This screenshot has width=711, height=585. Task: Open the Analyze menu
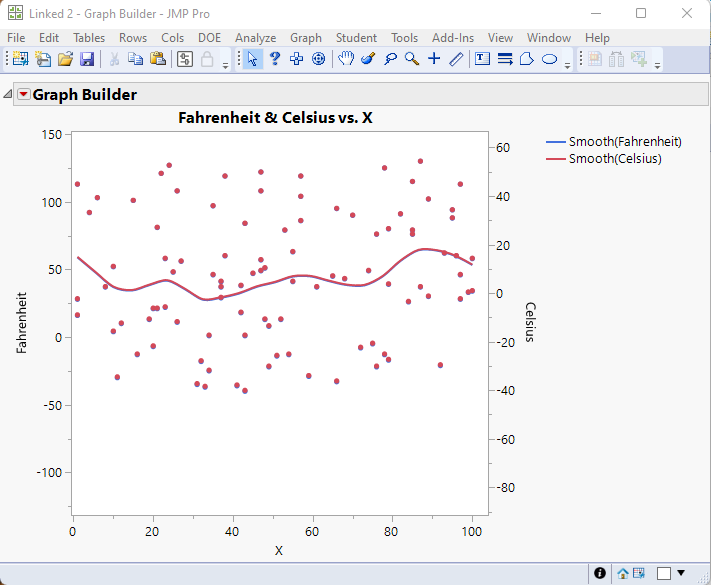click(x=256, y=38)
